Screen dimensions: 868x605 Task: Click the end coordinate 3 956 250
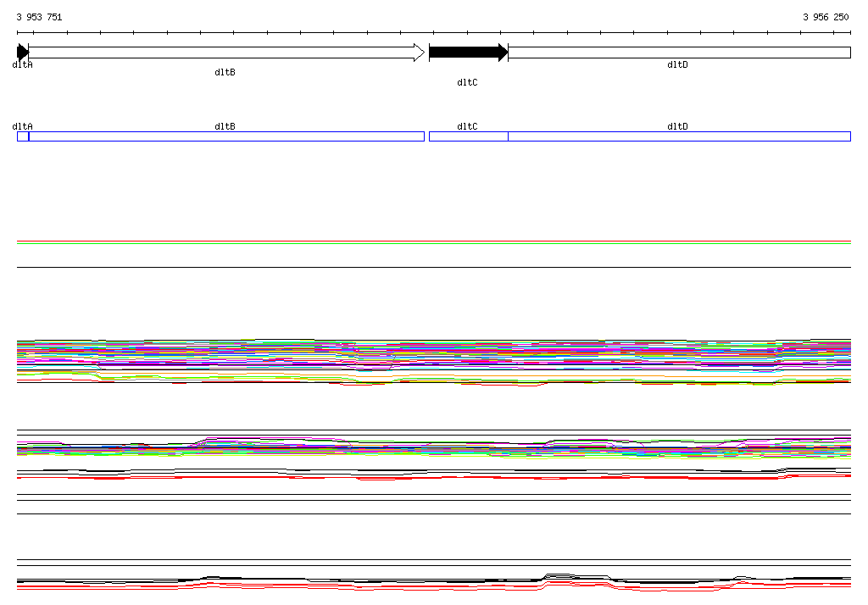(826, 17)
